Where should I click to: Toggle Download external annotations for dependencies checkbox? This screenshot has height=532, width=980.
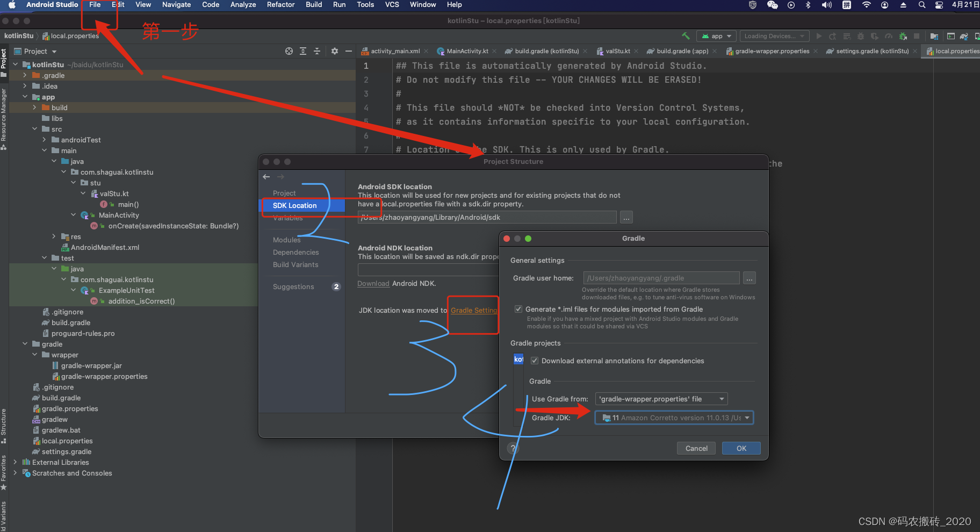(535, 361)
